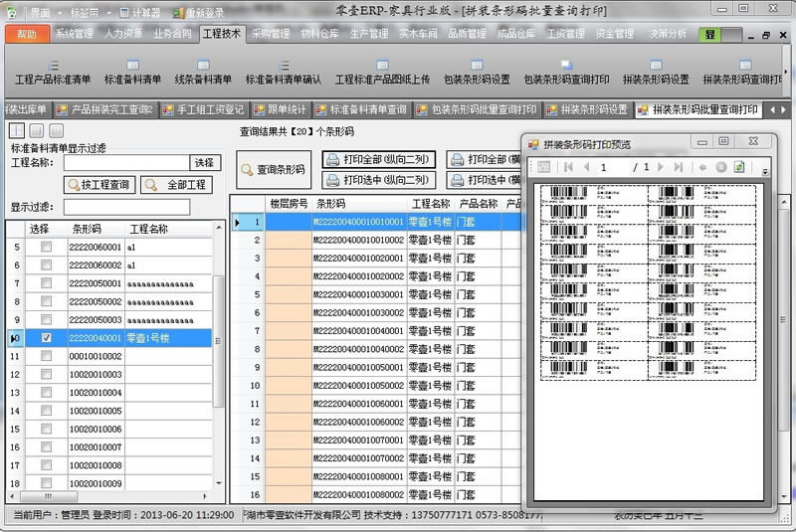Toggle green 显 switch at top right

click(720, 35)
